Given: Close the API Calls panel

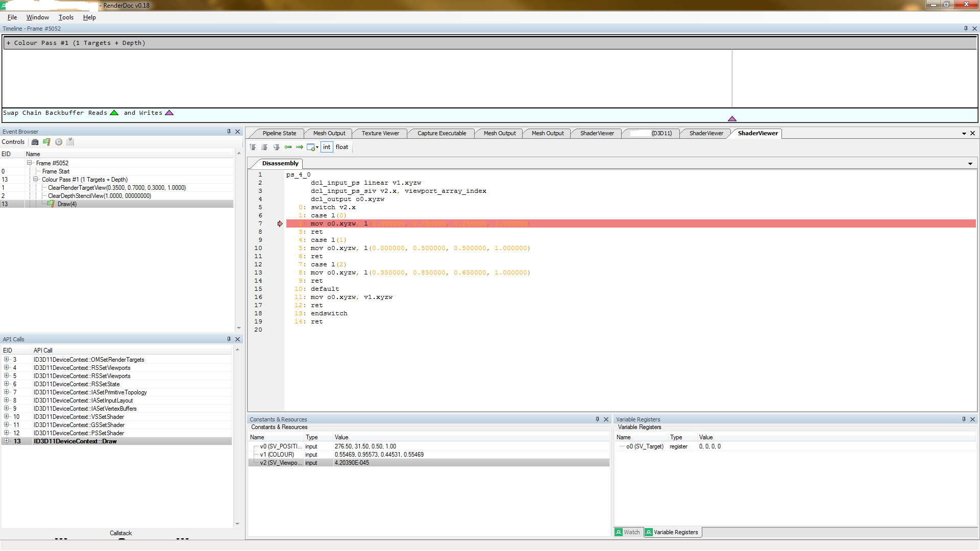Looking at the screenshot, I should pos(237,339).
